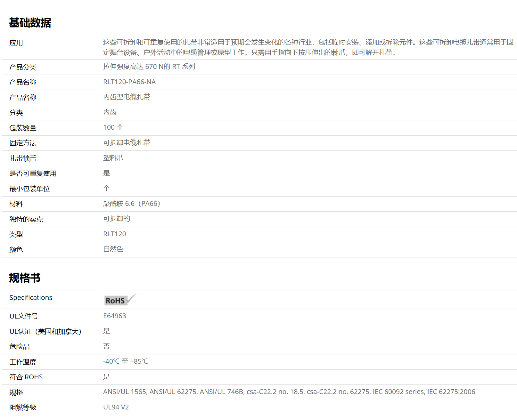
Task: Click the 聚酰胺 6.6 (PA66) material value
Action: [x=131, y=204]
